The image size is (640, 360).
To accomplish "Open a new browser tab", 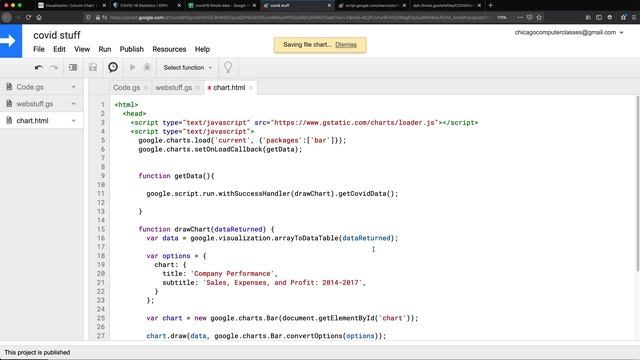I will (x=491, y=6).
